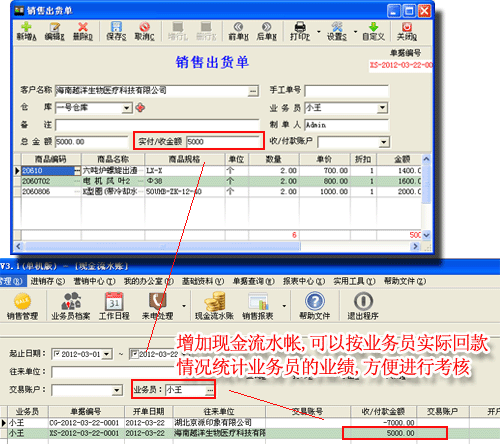Open the 报表中心 menu
The image size is (500, 444).
[304, 281]
